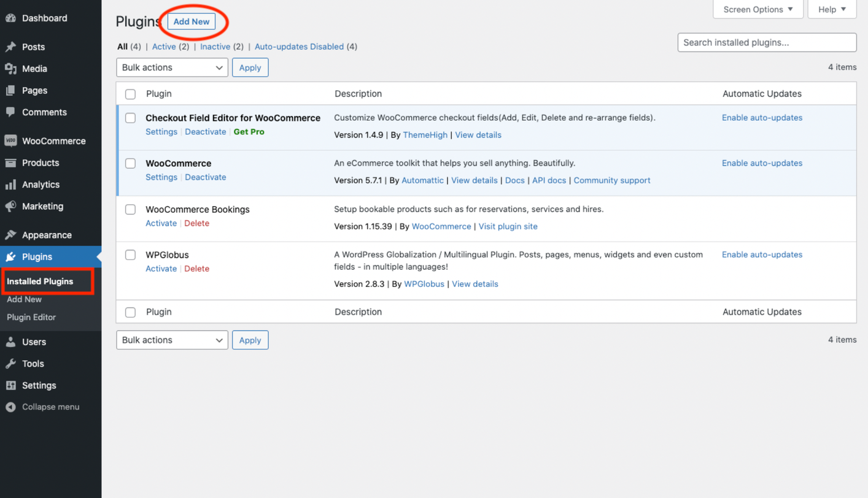Show all plugins with All filter
Viewport: 868px width, 498px height.
pyautogui.click(x=122, y=47)
